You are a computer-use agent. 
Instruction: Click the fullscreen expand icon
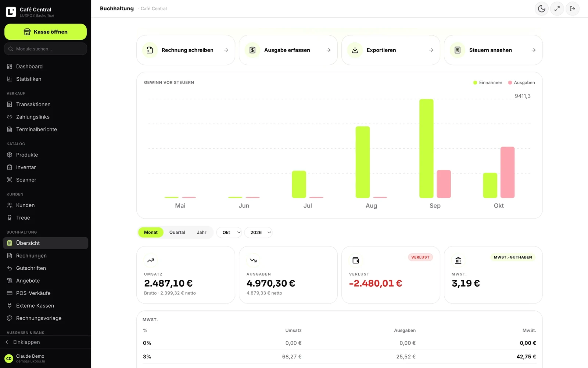tap(557, 8)
